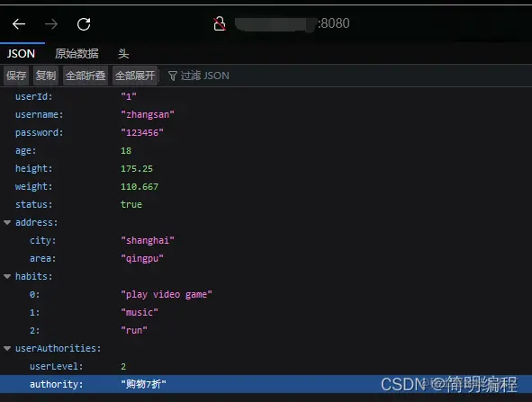Click the 保存 save button
The image size is (532, 402).
pyautogui.click(x=16, y=76)
